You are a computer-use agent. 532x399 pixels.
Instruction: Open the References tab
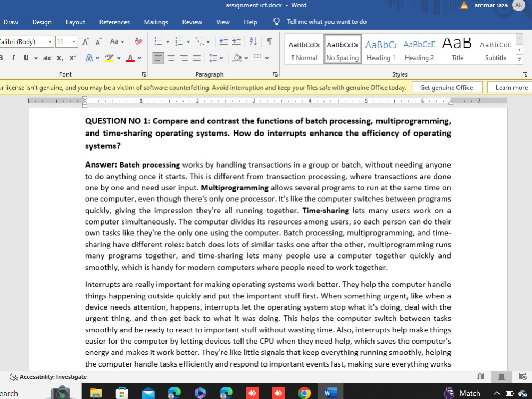tap(114, 22)
